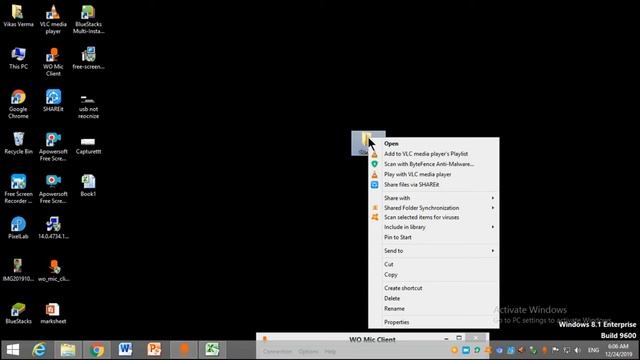Choose Pin to Start
Screen dimensions: 640x360
tap(433, 237)
